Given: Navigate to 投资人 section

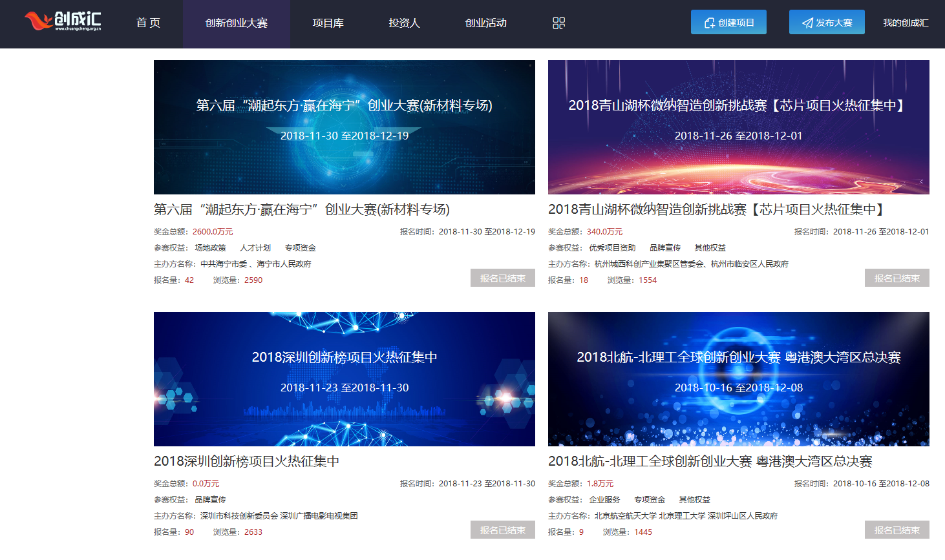Looking at the screenshot, I should pyautogui.click(x=404, y=23).
